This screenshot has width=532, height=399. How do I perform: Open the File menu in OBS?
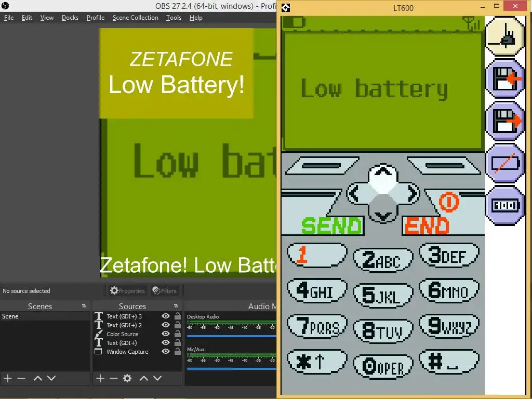click(x=9, y=18)
